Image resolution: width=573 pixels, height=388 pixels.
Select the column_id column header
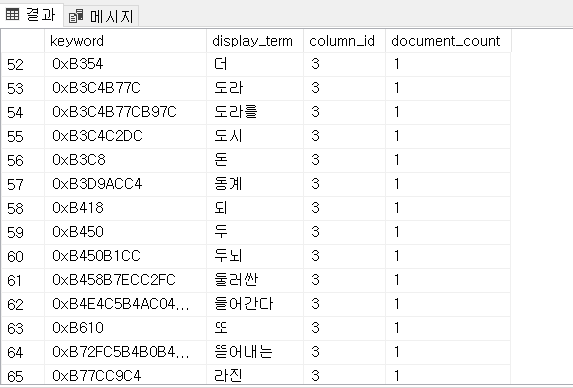point(344,41)
